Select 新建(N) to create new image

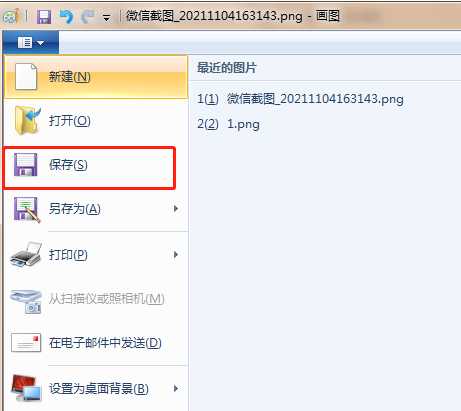coord(96,77)
